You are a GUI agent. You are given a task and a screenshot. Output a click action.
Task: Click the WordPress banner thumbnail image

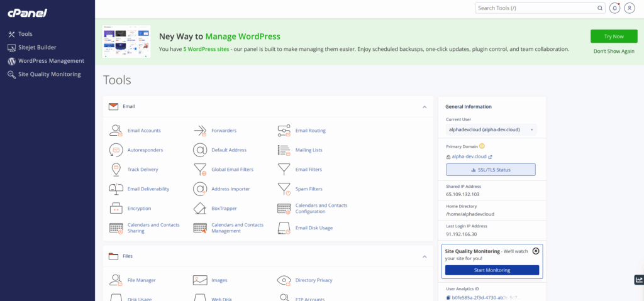[126, 41]
